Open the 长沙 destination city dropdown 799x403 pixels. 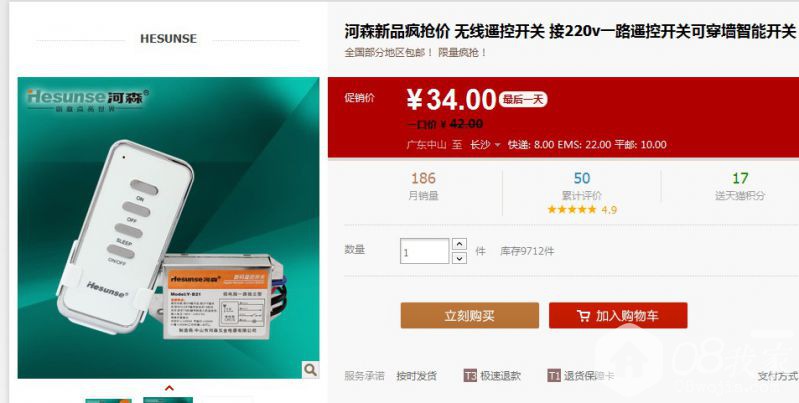[x=485, y=145]
